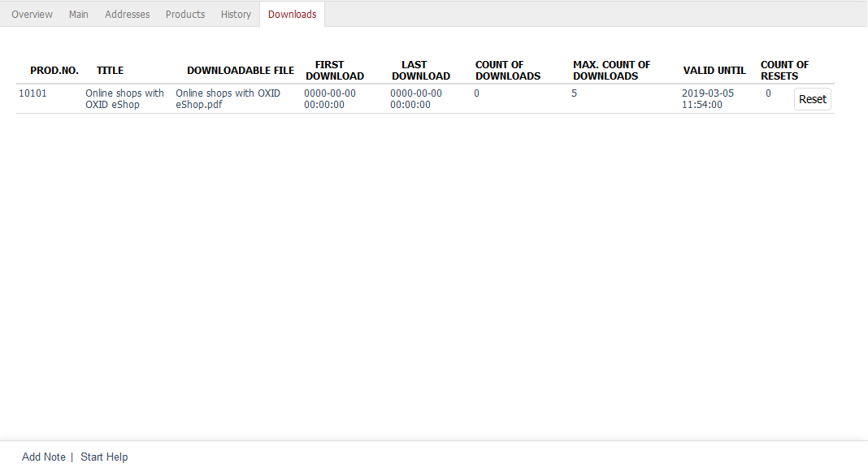Viewport: 868px width, 472px height.
Task: Click the Valid Until value 2019-03-05 11:54:00
Action: click(707, 99)
